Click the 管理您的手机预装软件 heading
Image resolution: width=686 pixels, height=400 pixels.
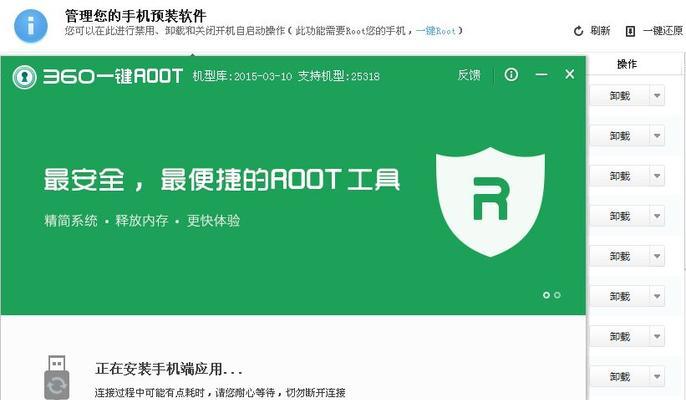[x=136, y=16]
